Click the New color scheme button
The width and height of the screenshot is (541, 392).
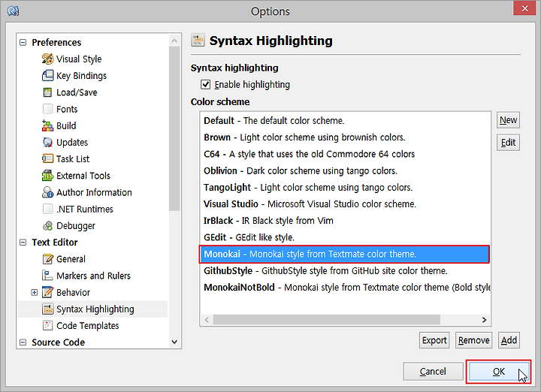coord(508,120)
